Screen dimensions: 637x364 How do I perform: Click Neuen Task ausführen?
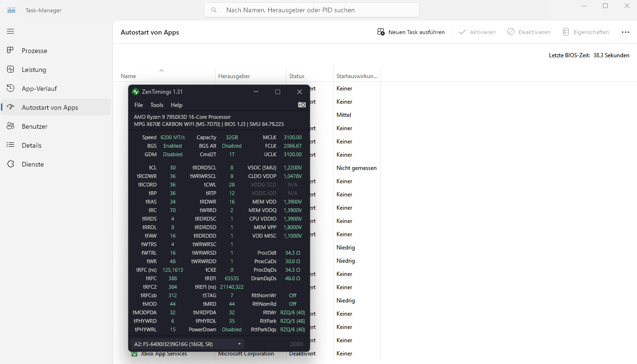click(411, 32)
